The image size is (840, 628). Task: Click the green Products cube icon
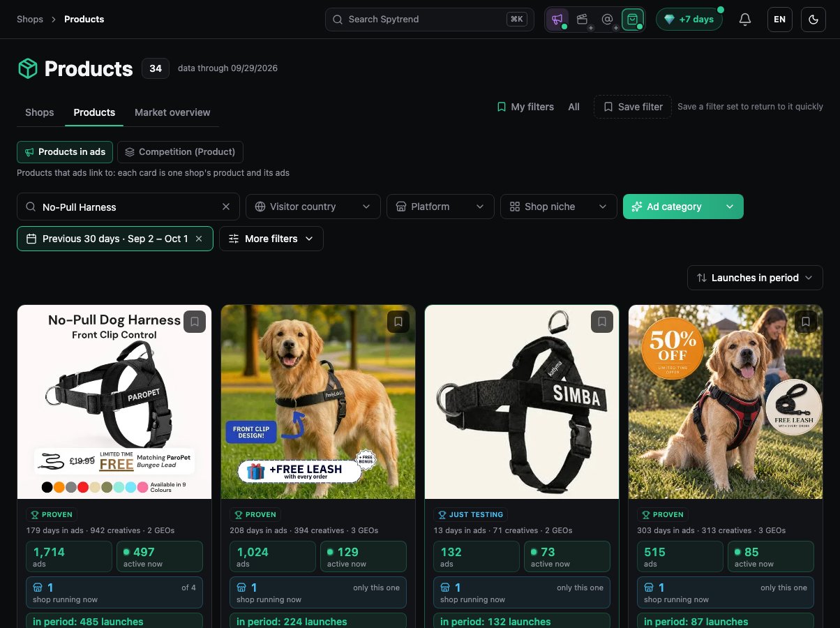[27, 68]
